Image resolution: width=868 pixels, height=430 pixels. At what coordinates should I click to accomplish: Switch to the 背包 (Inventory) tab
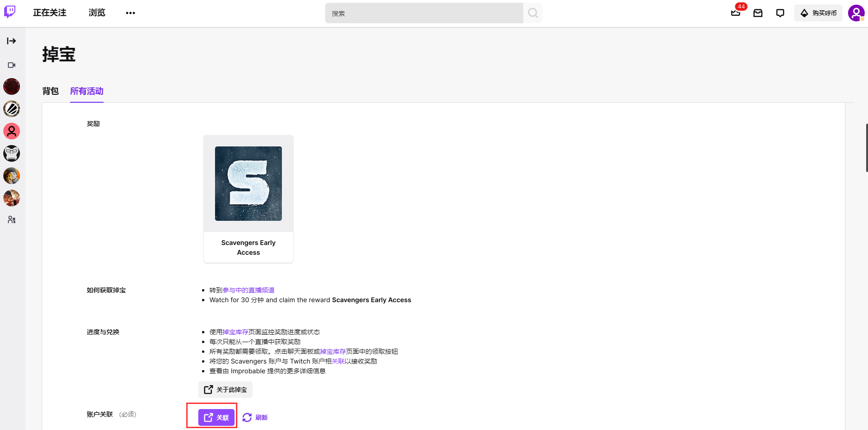[x=51, y=91]
